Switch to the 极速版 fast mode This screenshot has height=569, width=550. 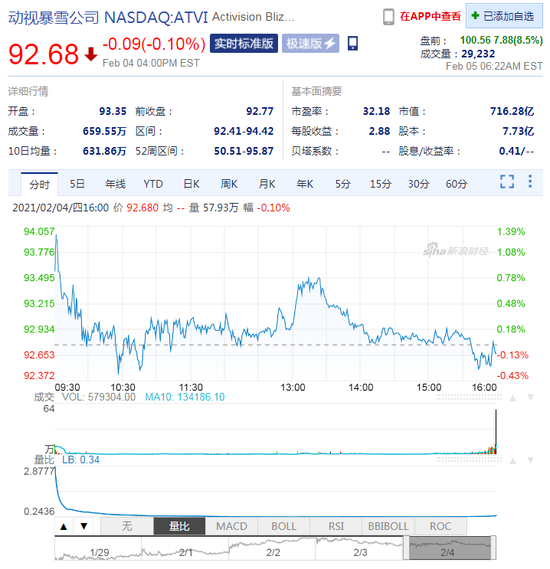[311, 44]
